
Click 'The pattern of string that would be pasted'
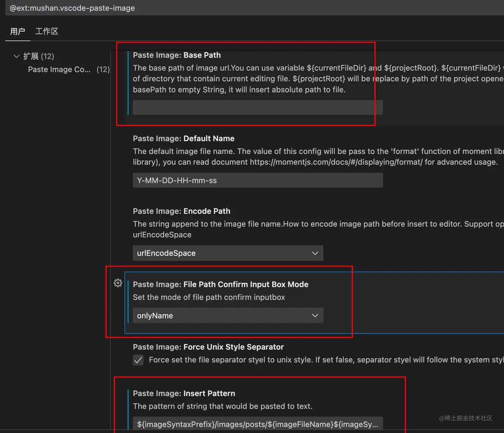point(223,406)
